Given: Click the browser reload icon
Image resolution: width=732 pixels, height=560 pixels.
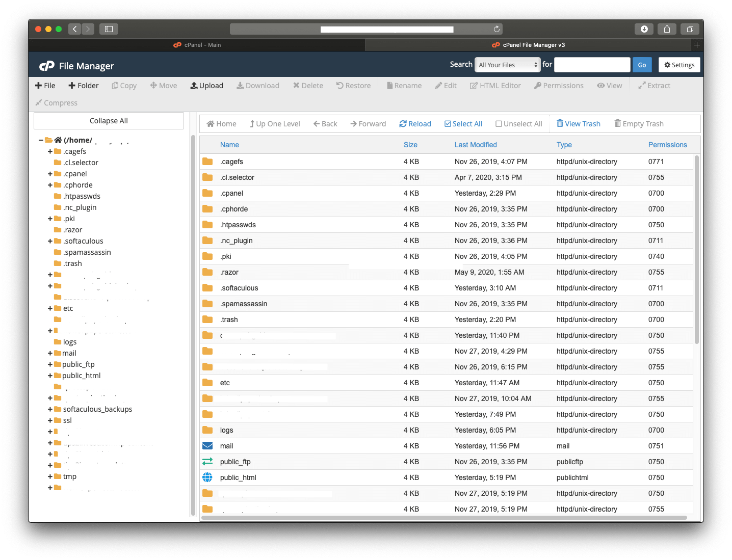Looking at the screenshot, I should point(496,29).
